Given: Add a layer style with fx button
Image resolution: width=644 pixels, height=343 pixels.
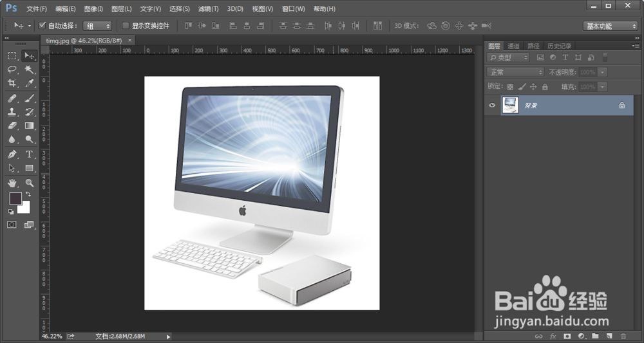Looking at the screenshot, I should click(553, 336).
